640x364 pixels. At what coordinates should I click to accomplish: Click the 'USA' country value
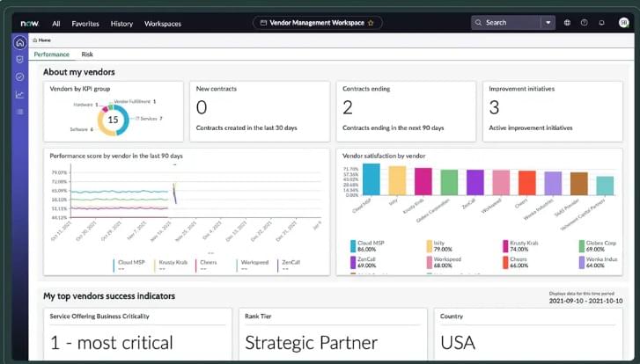pyautogui.click(x=458, y=343)
